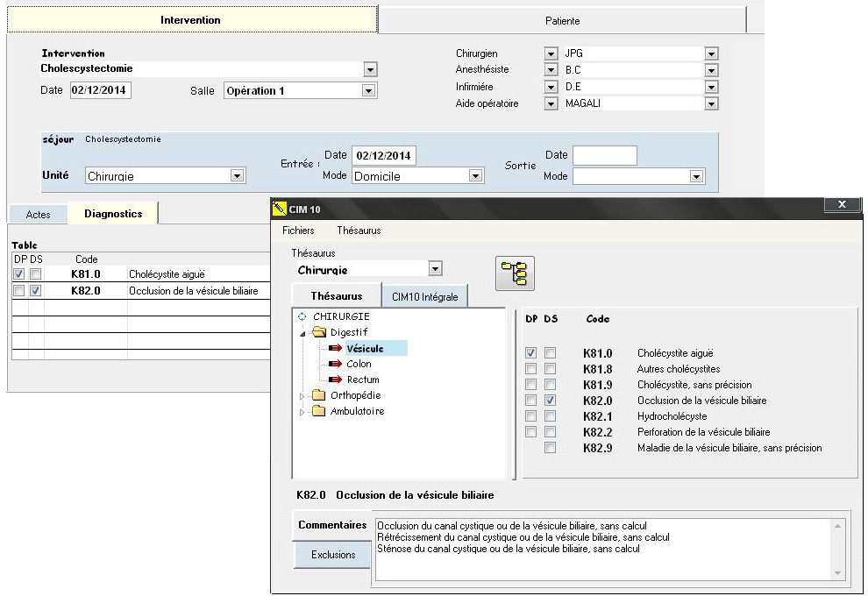Click the CIM 10 window title icon
This screenshot has width=868, height=596.
279,209
